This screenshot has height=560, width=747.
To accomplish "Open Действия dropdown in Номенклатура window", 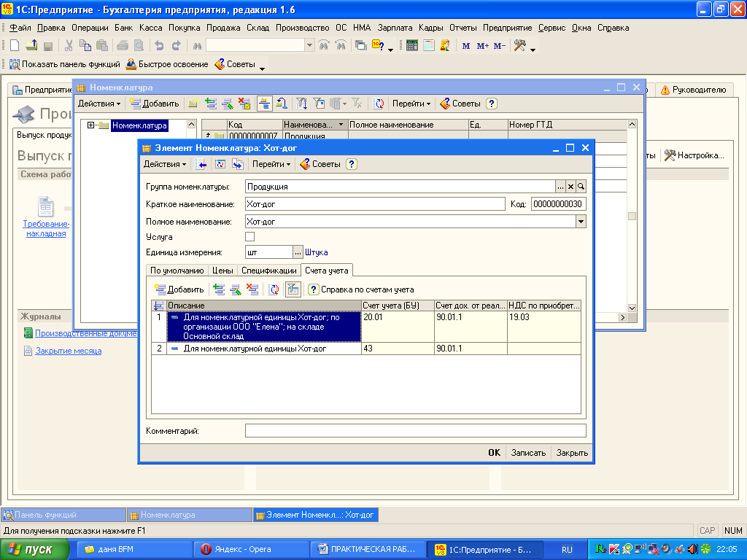I will [99, 104].
